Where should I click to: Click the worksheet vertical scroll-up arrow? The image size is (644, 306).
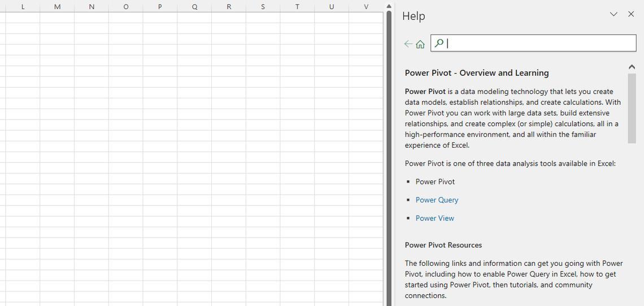pyautogui.click(x=389, y=6)
